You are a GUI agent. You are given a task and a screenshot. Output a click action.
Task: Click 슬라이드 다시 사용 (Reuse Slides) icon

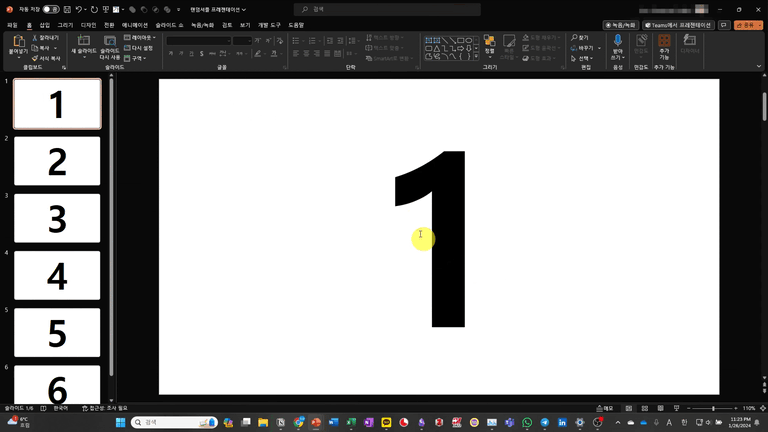click(x=110, y=41)
